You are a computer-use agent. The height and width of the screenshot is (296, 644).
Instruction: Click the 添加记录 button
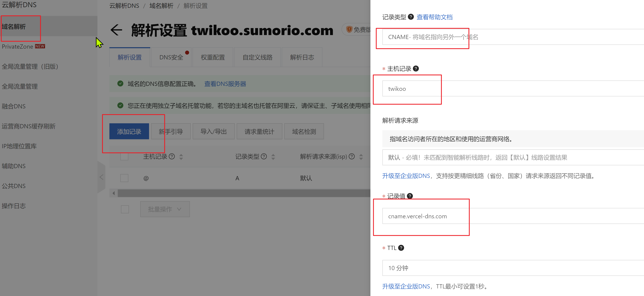129,131
